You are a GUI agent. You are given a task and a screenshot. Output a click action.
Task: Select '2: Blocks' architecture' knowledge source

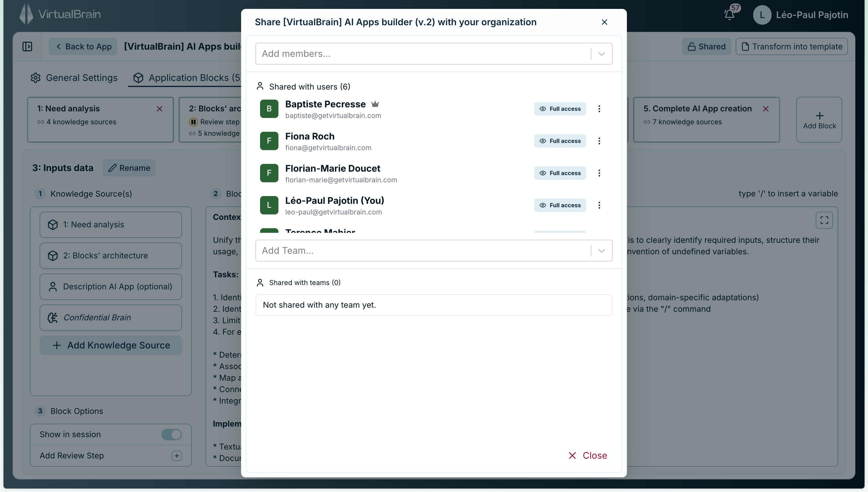tap(111, 256)
